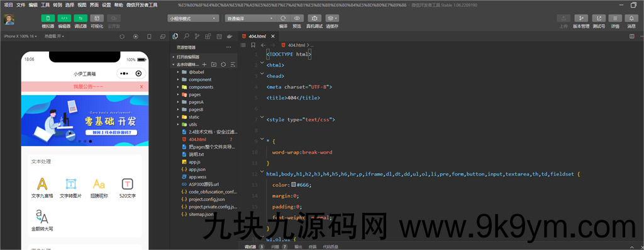Viewport: 644px width, 250px height.
Task: Toggle the 调试器 debugger panel
Action: (80, 18)
